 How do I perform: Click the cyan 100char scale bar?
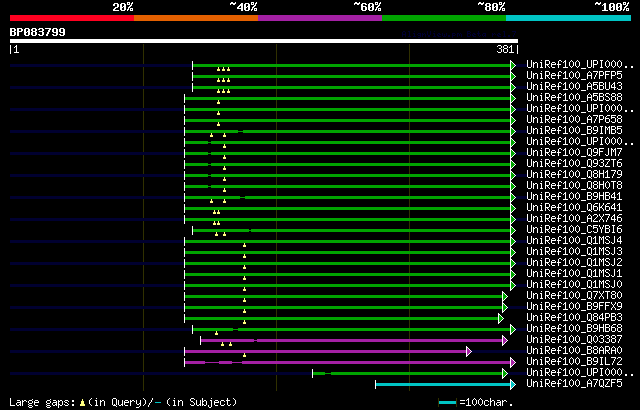tap(447, 403)
